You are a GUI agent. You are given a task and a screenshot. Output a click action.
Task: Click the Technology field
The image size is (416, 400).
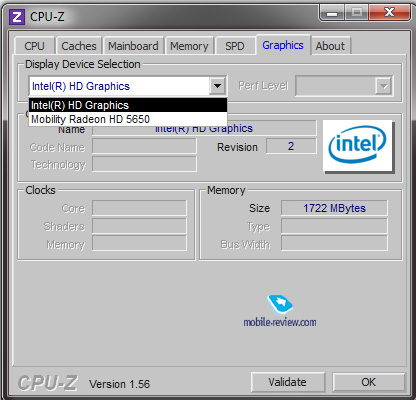coord(144,164)
